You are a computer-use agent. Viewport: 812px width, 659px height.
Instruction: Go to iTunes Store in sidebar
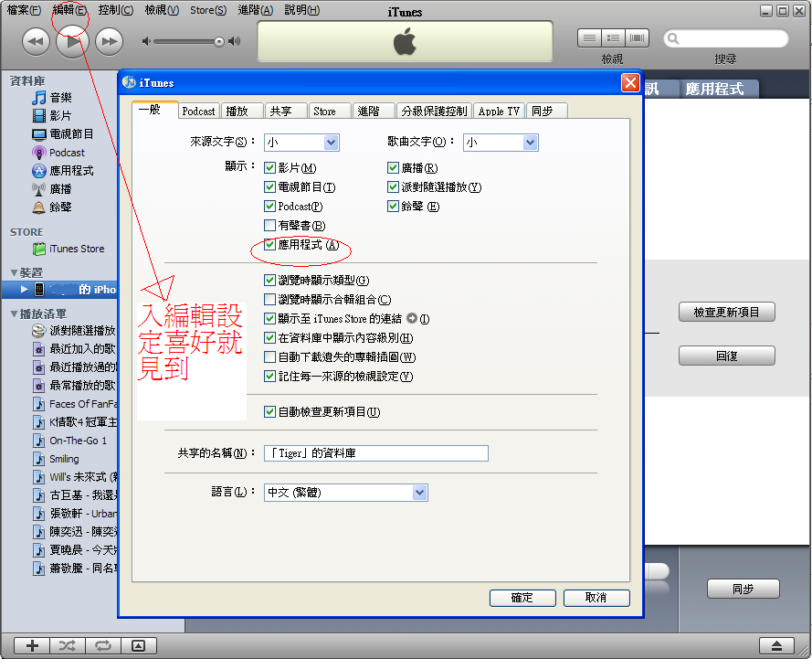point(77,249)
